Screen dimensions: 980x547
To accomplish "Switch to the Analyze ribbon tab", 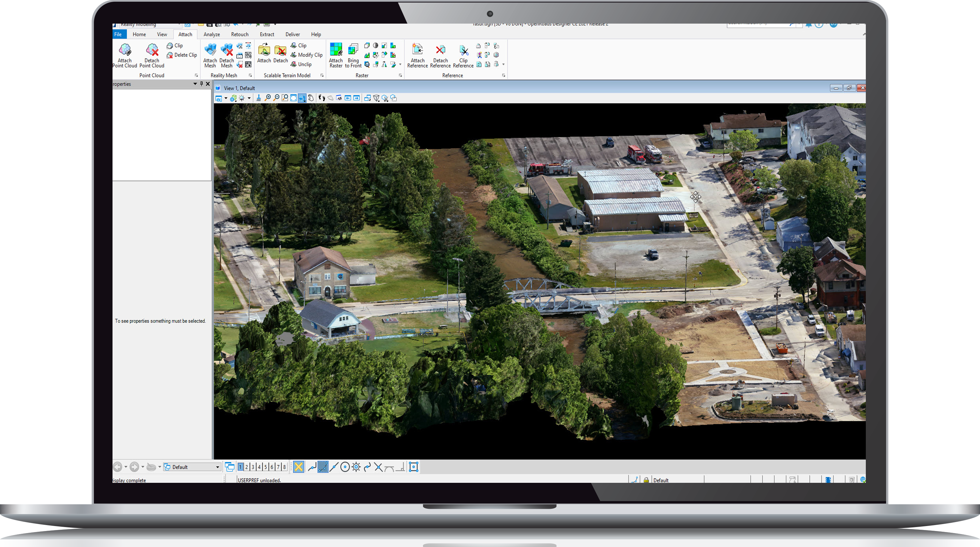I will (211, 34).
